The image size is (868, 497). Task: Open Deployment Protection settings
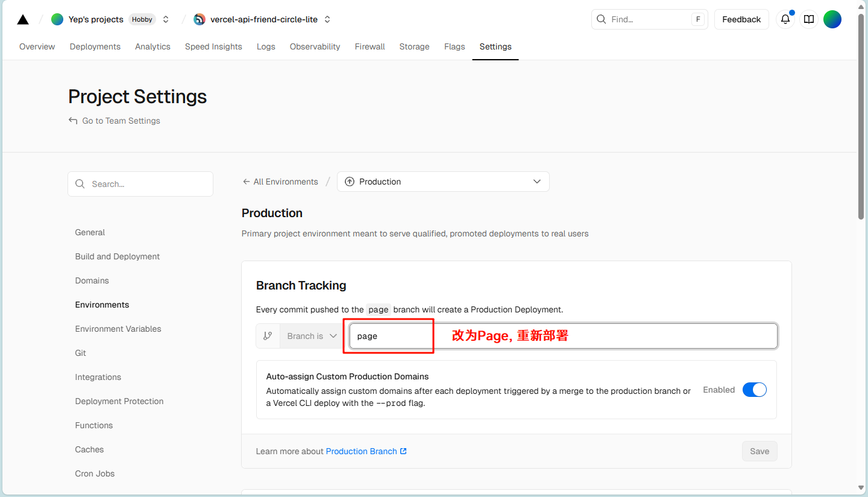(119, 401)
